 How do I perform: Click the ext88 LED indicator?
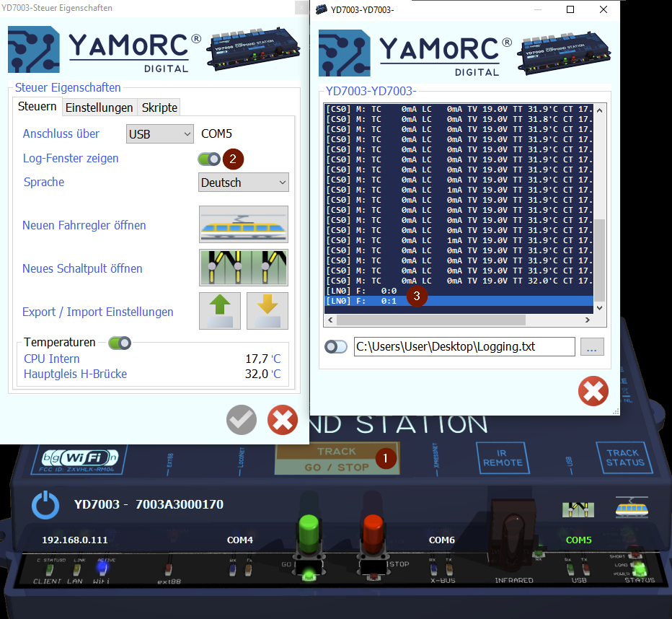pos(168,569)
